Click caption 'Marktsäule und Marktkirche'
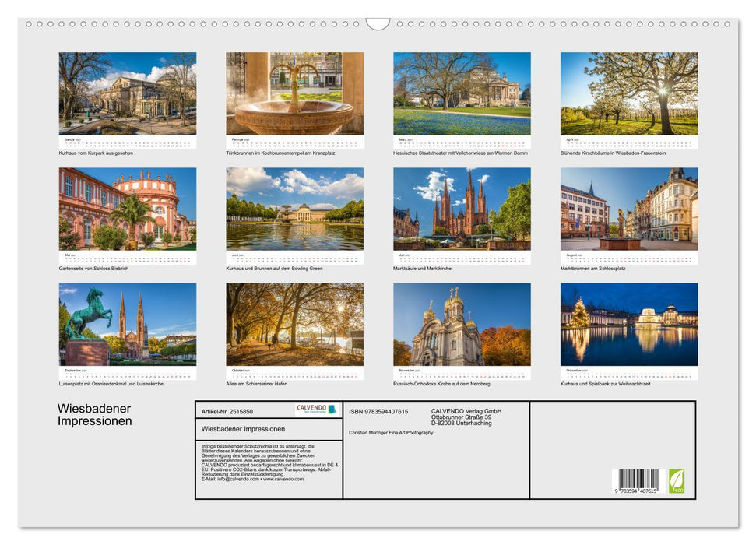Image resolution: width=756 pixels, height=545 pixels. click(422, 268)
